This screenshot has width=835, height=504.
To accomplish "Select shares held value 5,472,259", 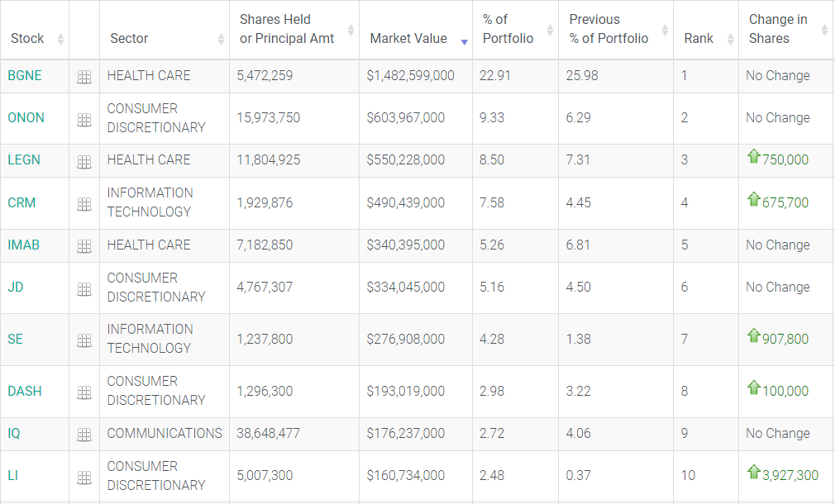I will click(265, 75).
